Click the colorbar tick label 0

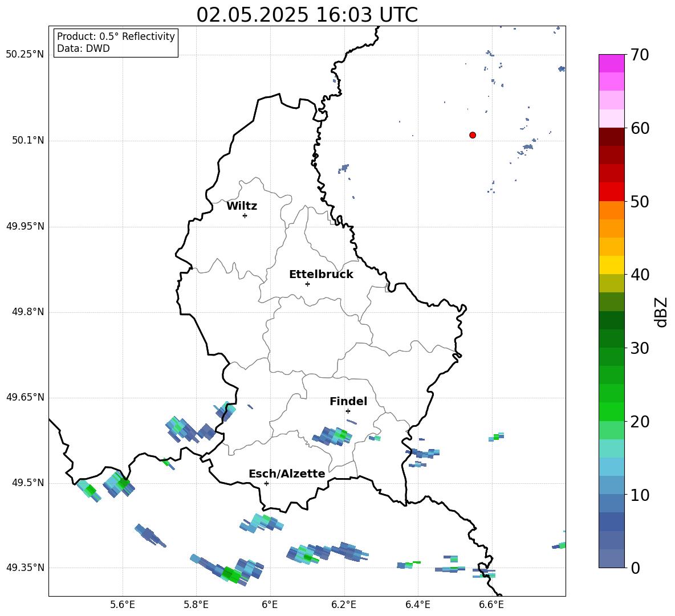tap(635, 568)
